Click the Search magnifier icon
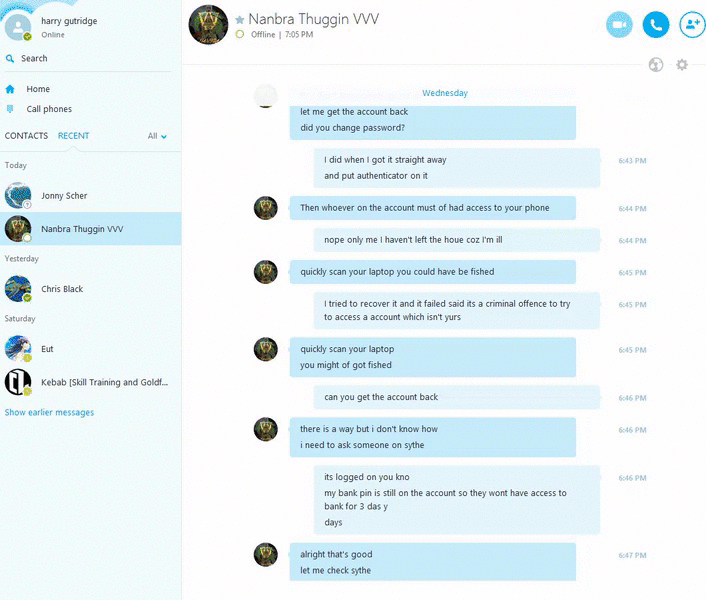Screen dimensions: 706x600 [10, 59]
